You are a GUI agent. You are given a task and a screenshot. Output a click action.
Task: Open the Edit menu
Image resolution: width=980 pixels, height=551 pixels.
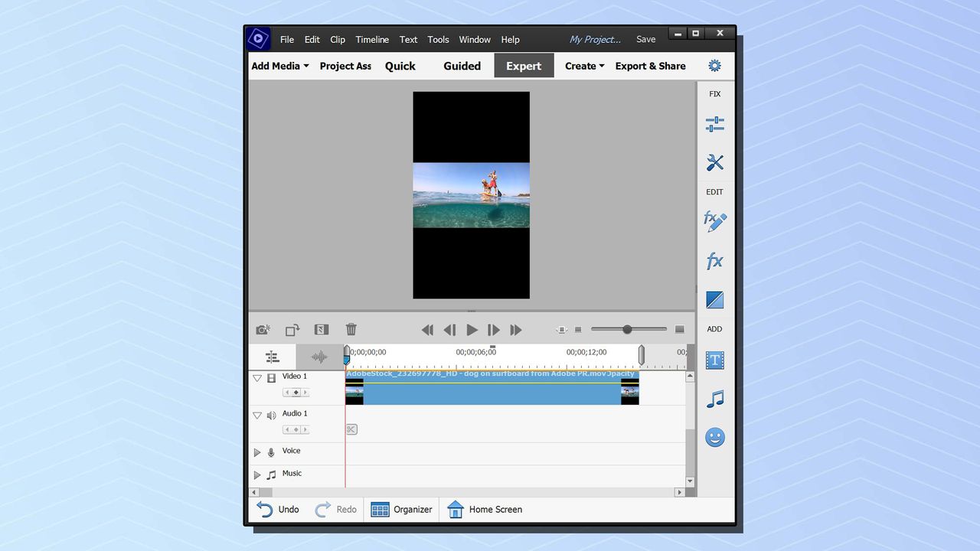point(312,40)
